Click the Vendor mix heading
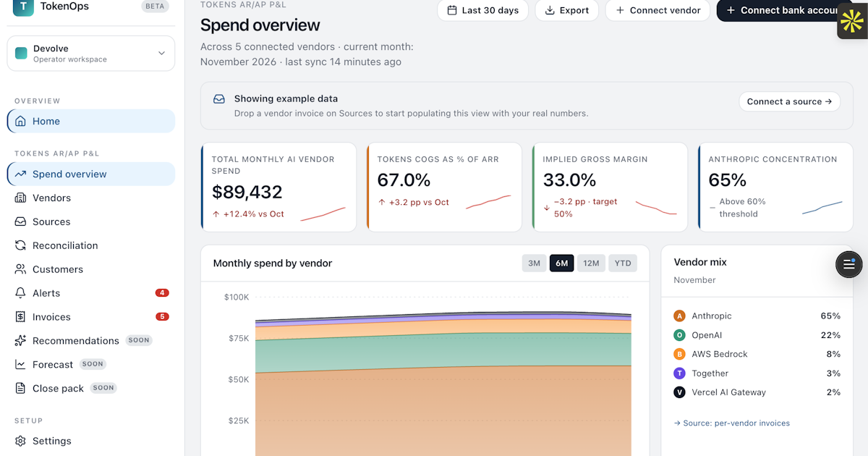This screenshot has height=456, width=868. pos(700,262)
